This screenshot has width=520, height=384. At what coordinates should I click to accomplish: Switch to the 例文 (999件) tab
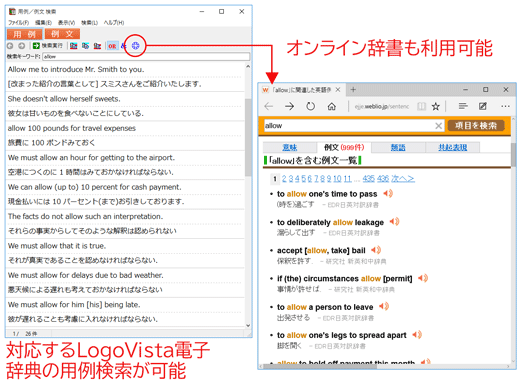344,147
